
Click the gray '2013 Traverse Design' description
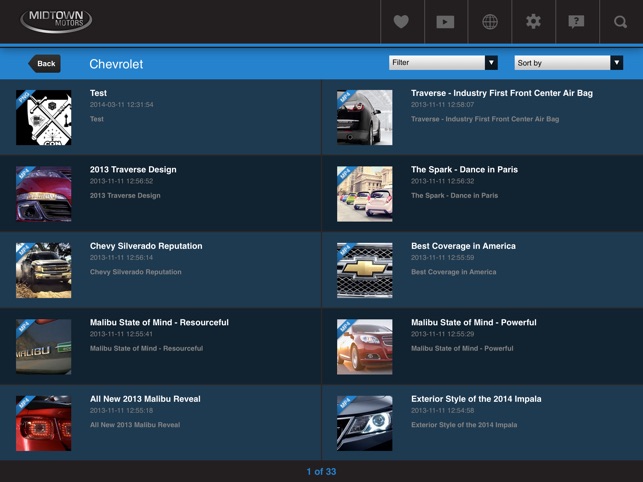click(x=125, y=196)
